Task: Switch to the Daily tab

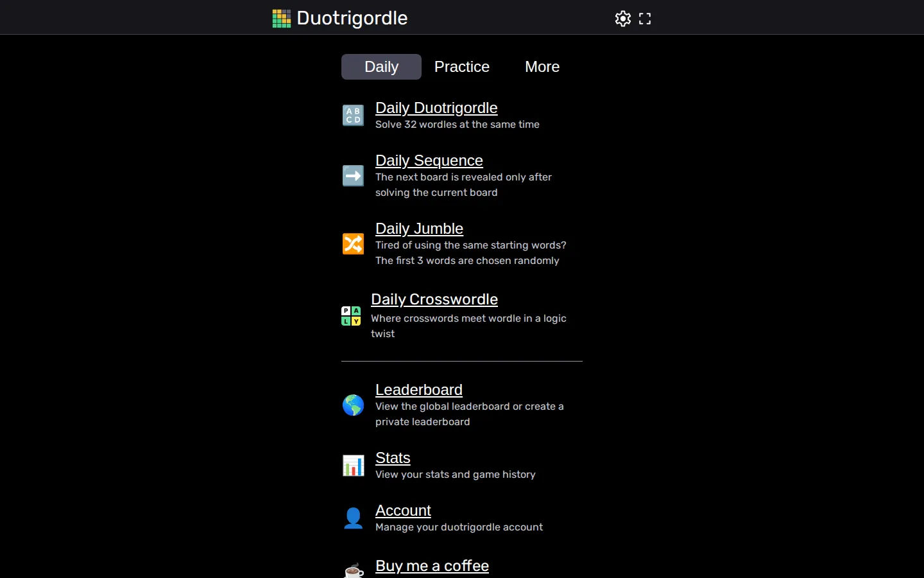Action: pyautogui.click(x=381, y=67)
